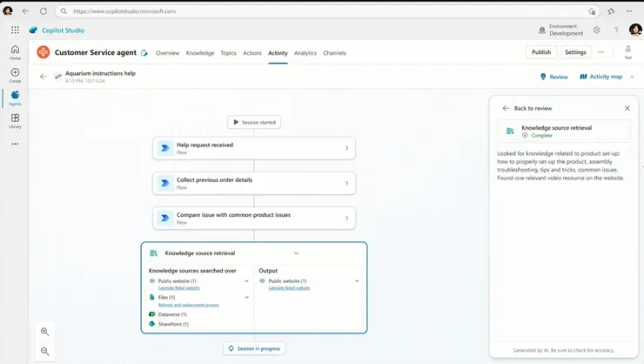Close the Knowledge source retrieval side panel

coord(627,108)
